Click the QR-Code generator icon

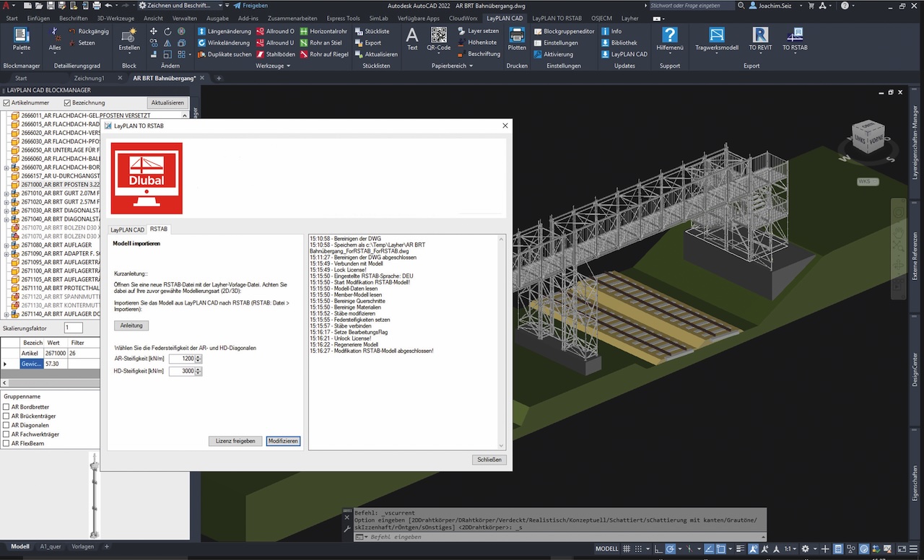pos(438,35)
